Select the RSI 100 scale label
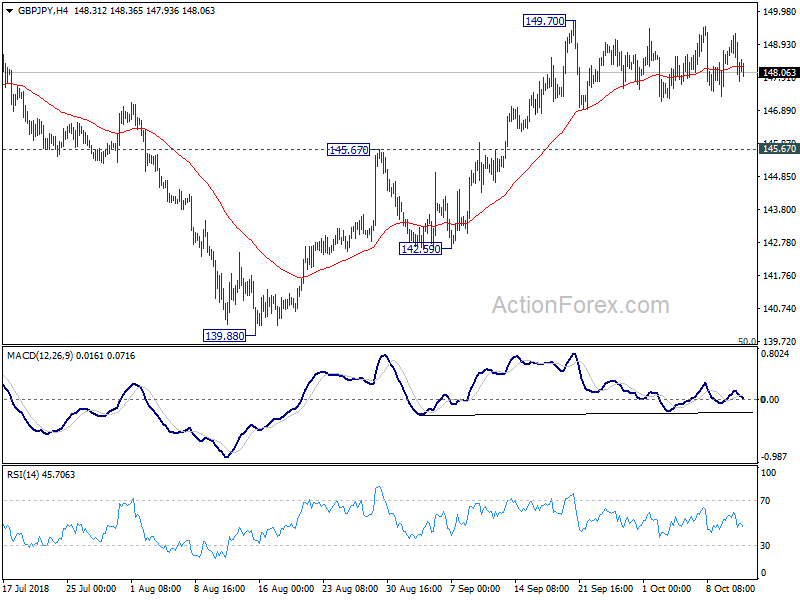 click(x=768, y=473)
